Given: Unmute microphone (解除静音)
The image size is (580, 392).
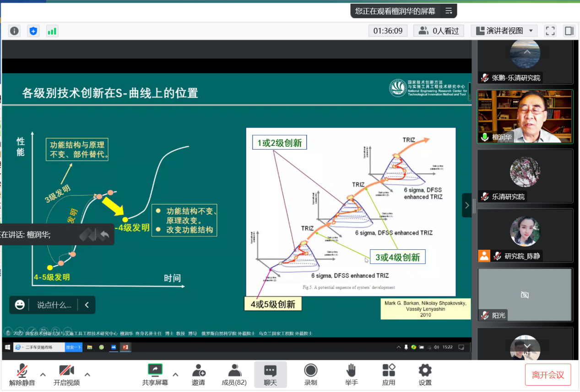Looking at the screenshot, I should tap(22, 375).
